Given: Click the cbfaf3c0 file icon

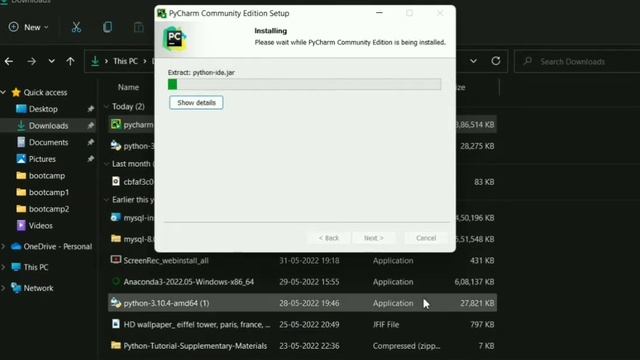Looking at the screenshot, I should coord(116,181).
